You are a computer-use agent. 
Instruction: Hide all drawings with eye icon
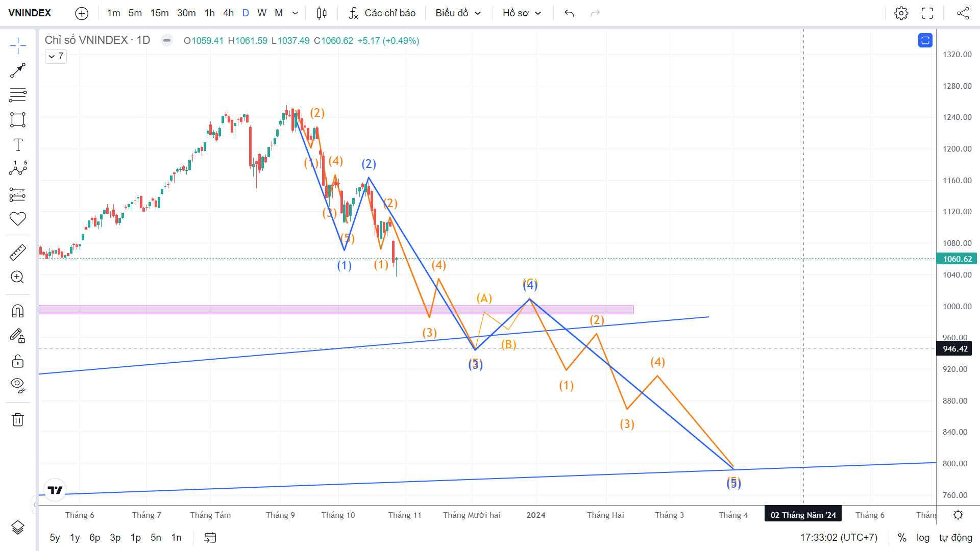pos(18,385)
